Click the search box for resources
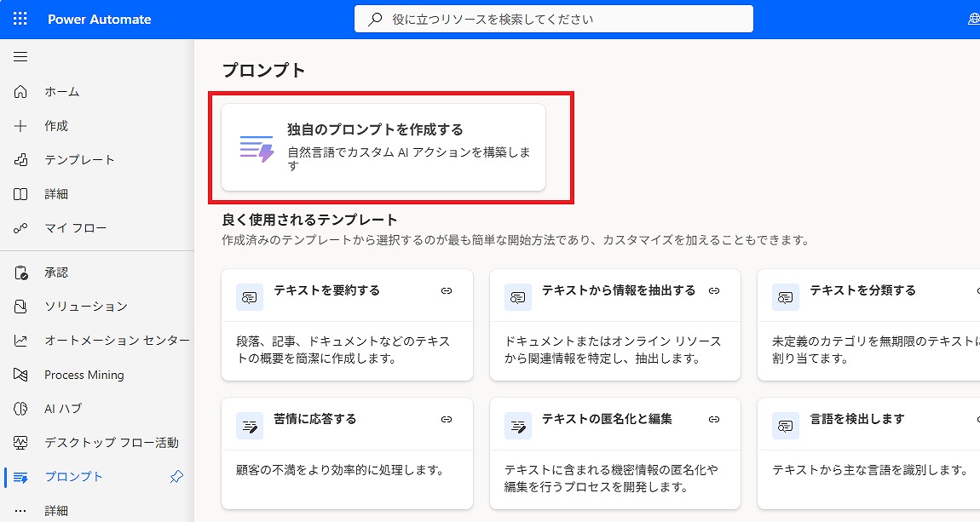Viewport: 980px width, 522px height. (x=554, y=19)
